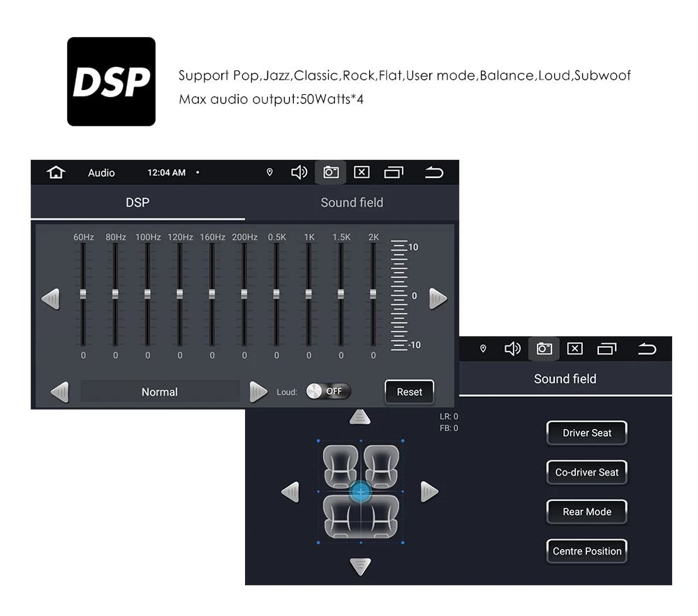Click the Audio title text
The height and width of the screenshot is (616, 698).
tap(101, 172)
